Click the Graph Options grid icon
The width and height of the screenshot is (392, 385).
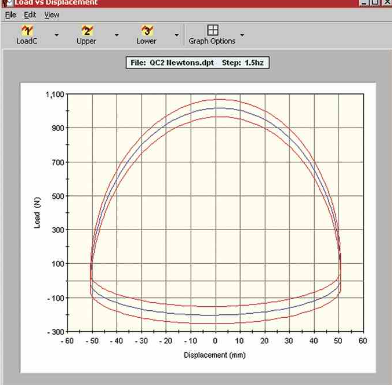[x=213, y=30]
